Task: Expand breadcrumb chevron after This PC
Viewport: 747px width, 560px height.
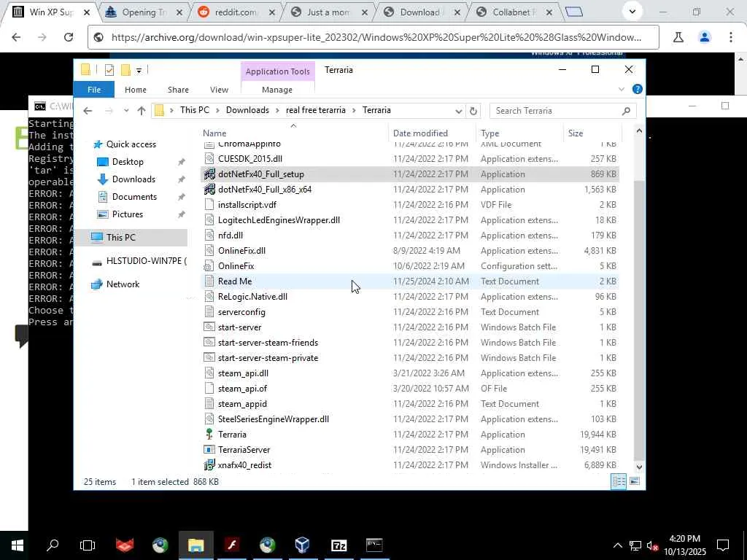Action: click(217, 111)
